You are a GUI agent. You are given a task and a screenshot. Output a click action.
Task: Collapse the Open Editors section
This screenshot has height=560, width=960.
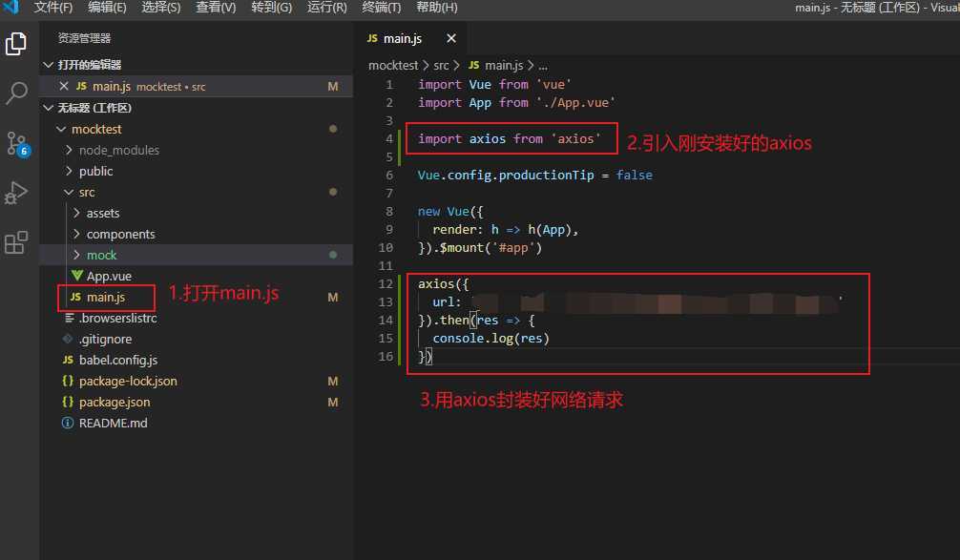(x=49, y=65)
